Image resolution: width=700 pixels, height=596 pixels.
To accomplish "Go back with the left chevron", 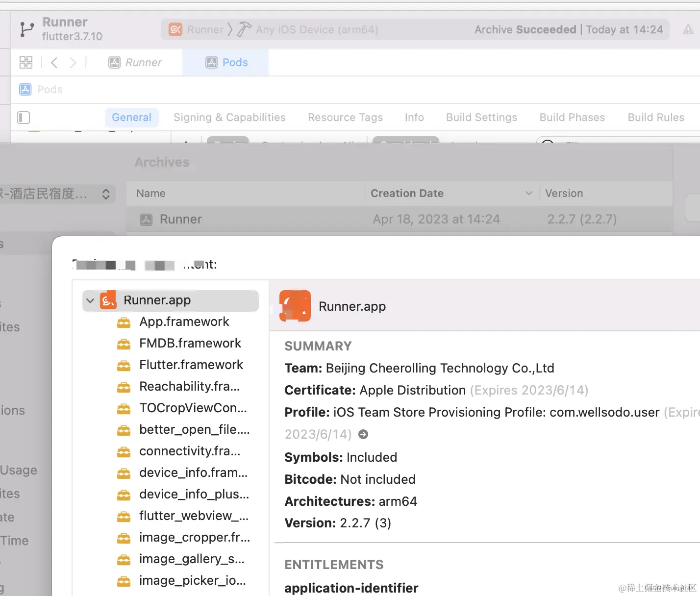I will [x=54, y=62].
